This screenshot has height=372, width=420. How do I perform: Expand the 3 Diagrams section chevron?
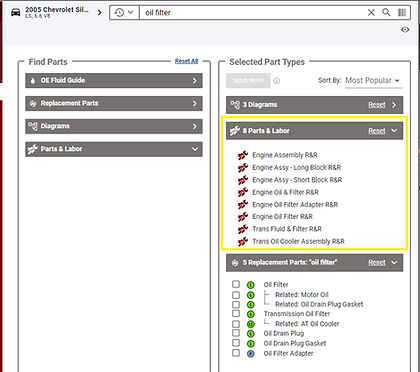[394, 105]
